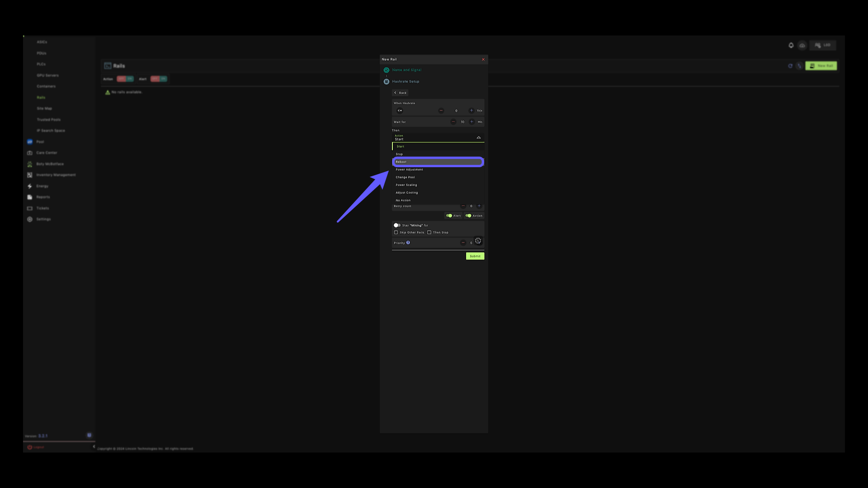Increase the When Hashrate value
Viewport: 868px width, 488px height.
tap(471, 111)
